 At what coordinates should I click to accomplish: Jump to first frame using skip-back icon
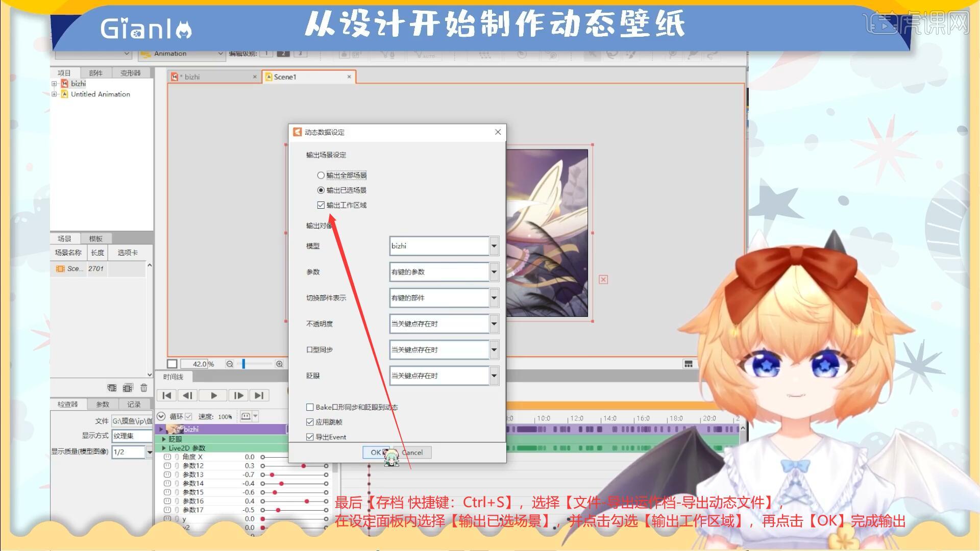(x=166, y=395)
